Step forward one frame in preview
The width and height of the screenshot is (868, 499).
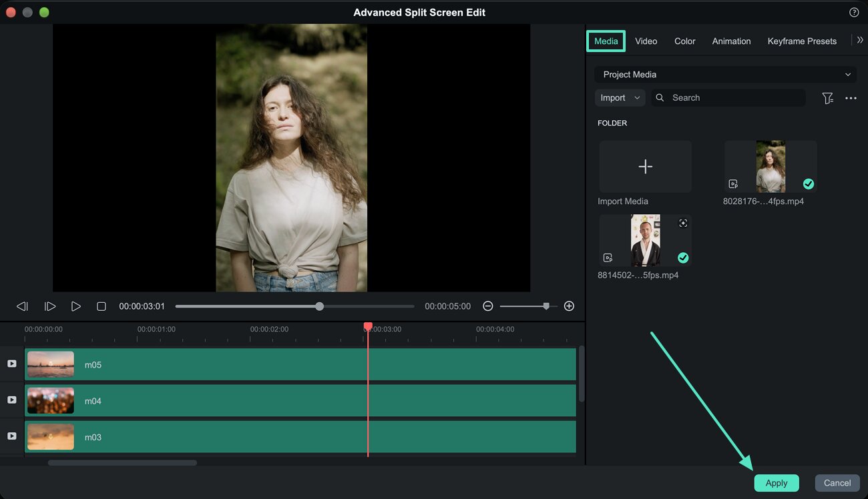50,306
